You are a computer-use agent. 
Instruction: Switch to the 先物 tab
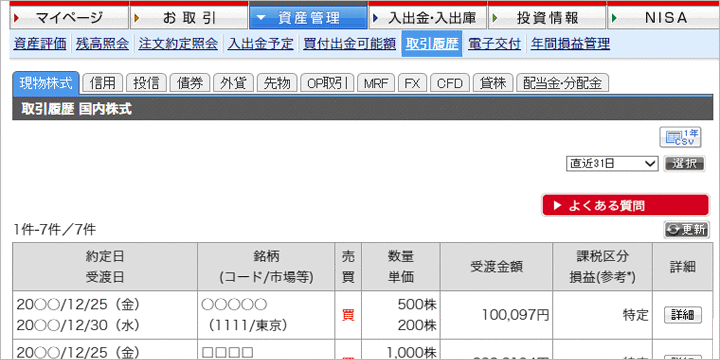point(277,84)
